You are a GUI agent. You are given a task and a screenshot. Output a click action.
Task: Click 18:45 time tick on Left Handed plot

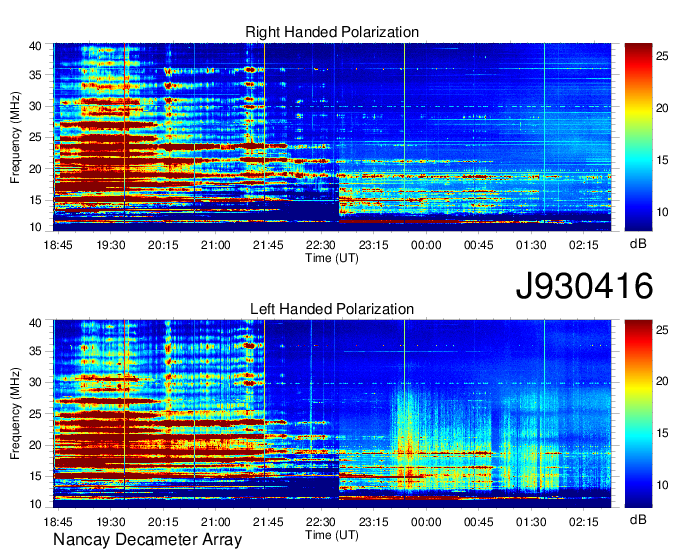click(58, 522)
